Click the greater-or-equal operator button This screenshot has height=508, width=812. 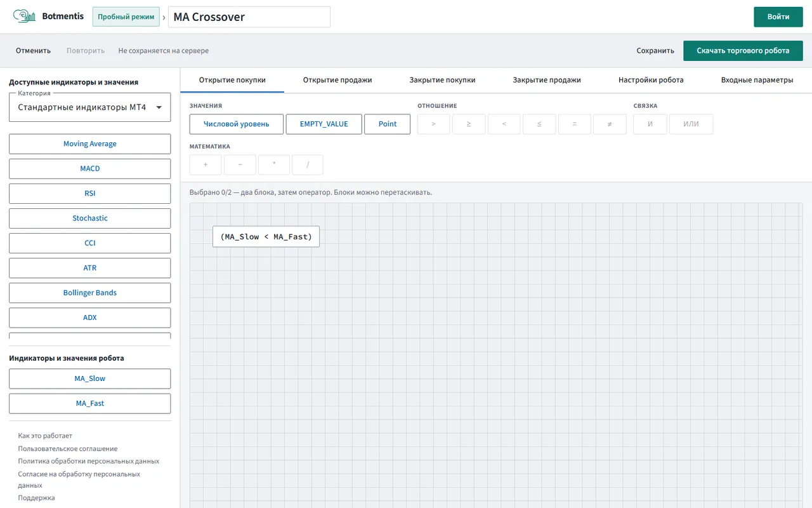point(469,124)
